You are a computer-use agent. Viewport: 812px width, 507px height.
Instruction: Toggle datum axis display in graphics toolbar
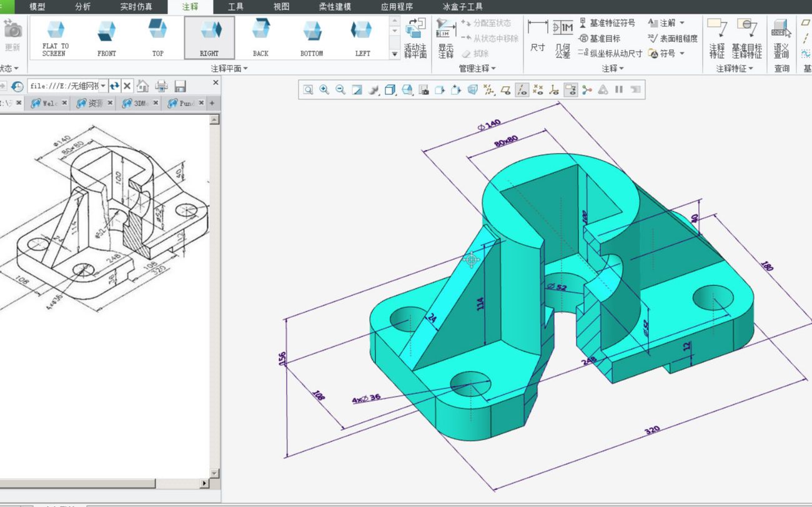(522, 90)
